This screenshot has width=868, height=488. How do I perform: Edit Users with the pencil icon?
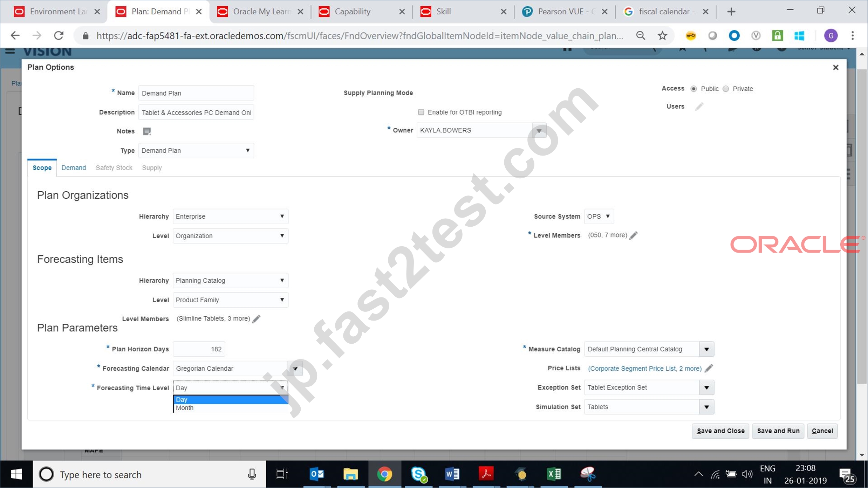click(x=699, y=106)
